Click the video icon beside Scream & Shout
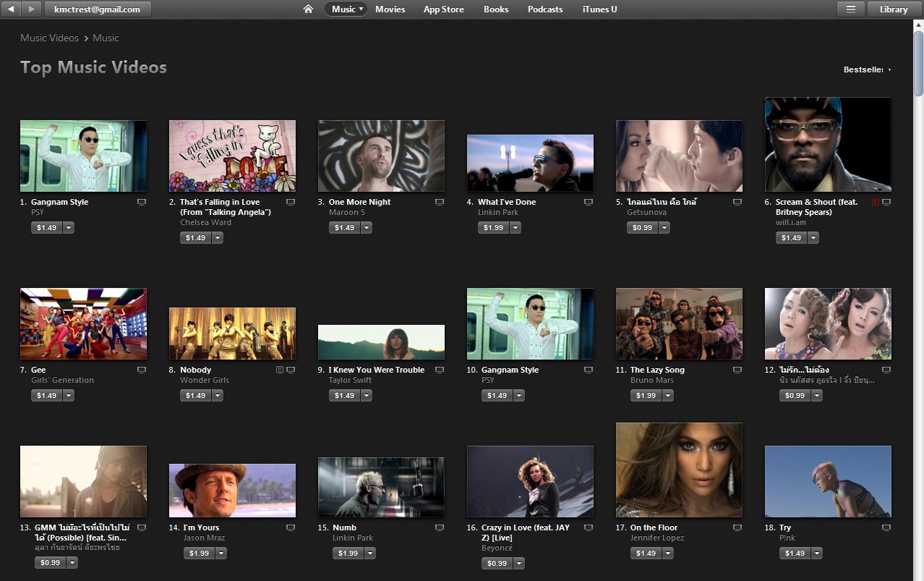 point(886,202)
